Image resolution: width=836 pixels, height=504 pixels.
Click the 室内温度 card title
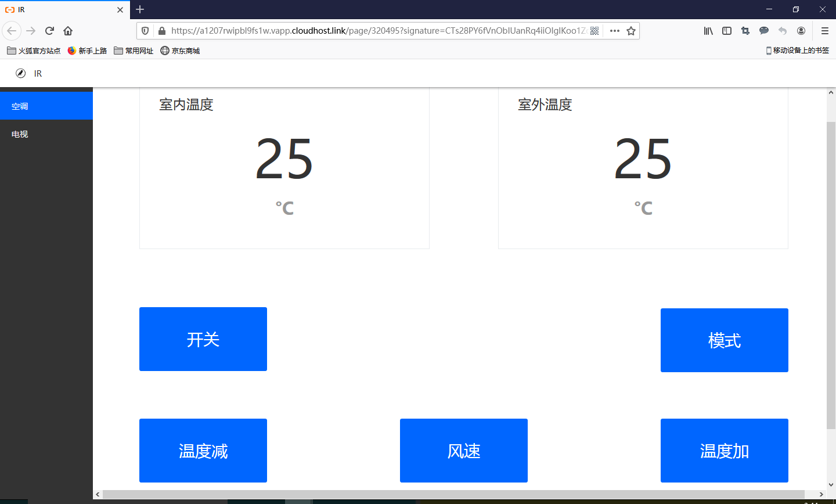click(x=186, y=105)
